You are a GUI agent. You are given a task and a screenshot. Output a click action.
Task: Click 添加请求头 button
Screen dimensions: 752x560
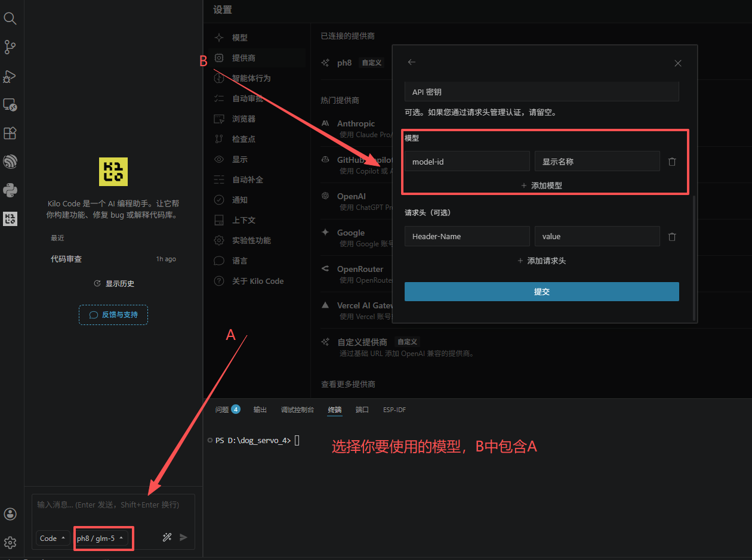click(542, 261)
